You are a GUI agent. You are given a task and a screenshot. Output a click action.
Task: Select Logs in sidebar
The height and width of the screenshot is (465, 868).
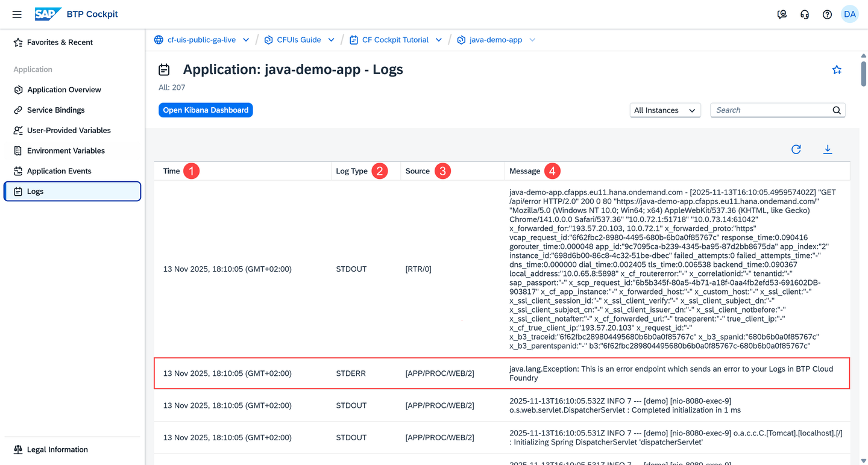[72, 192]
